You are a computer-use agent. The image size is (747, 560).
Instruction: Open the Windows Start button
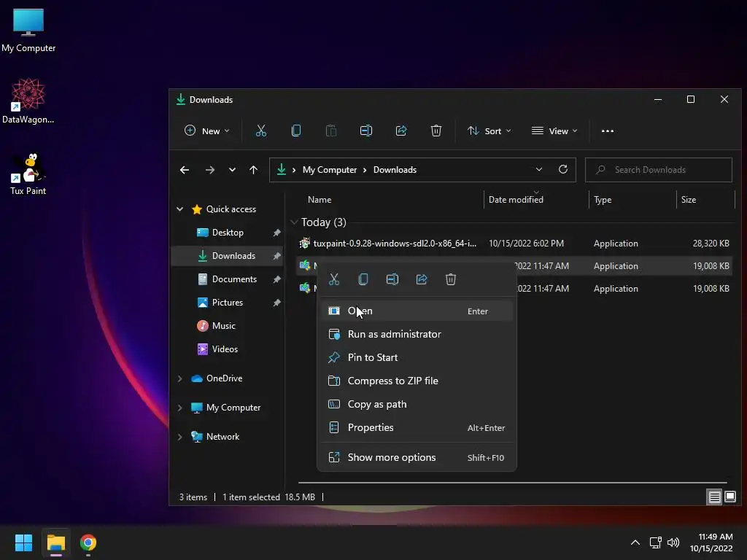click(23, 542)
